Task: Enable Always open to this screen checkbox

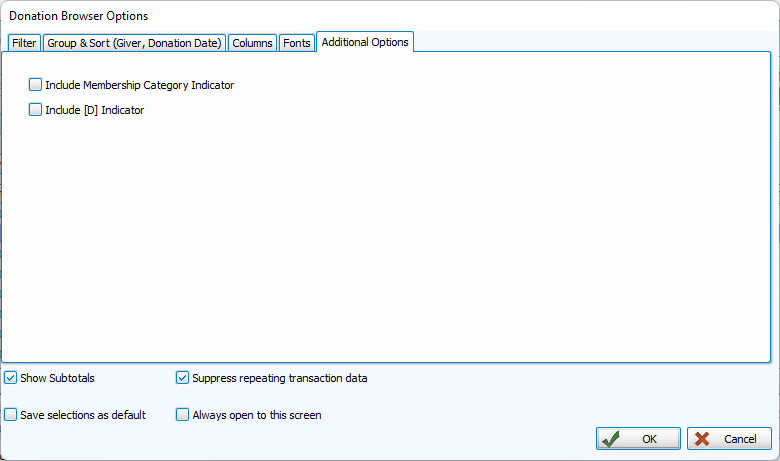Action: click(x=183, y=414)
